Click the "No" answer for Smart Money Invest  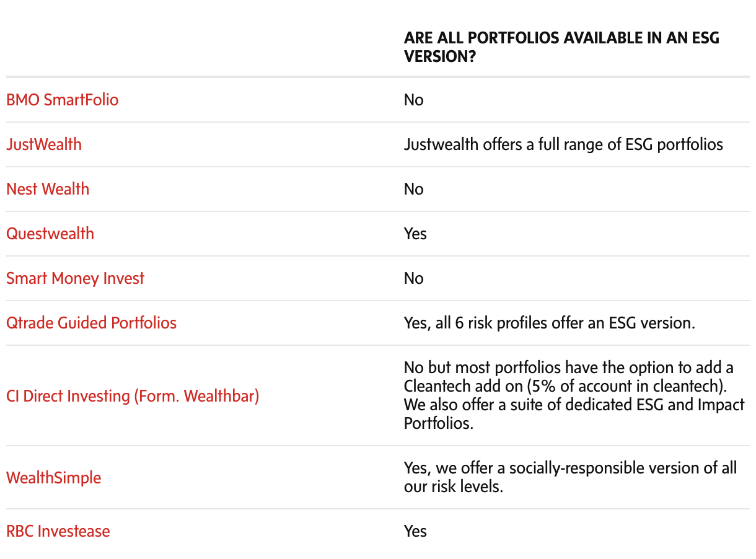point(413,278)
